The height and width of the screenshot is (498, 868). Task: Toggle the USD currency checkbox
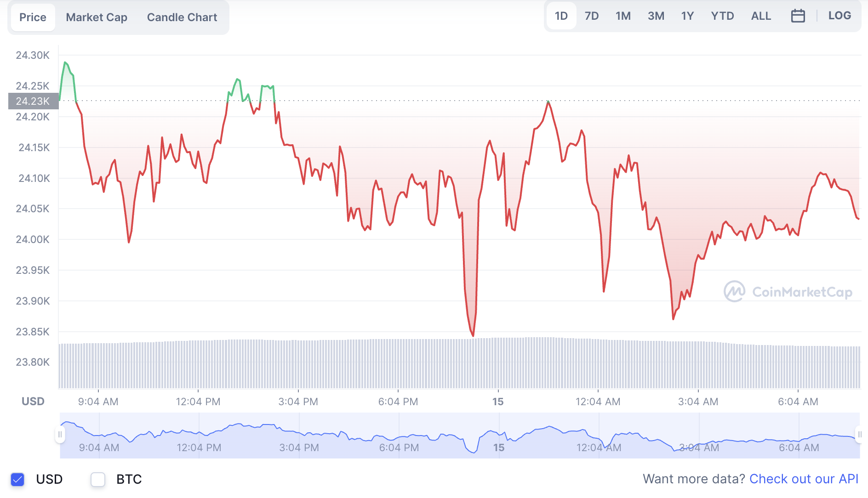pos(17,479)
